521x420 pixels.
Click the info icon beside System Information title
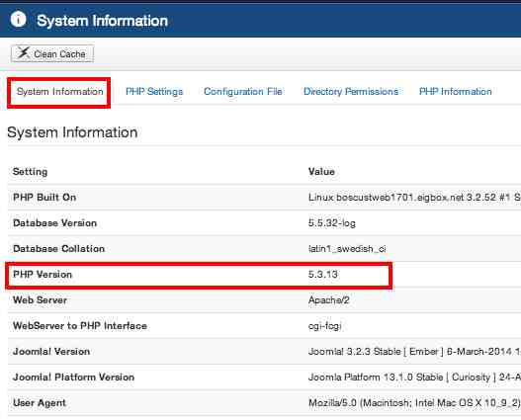click(18, 19)
